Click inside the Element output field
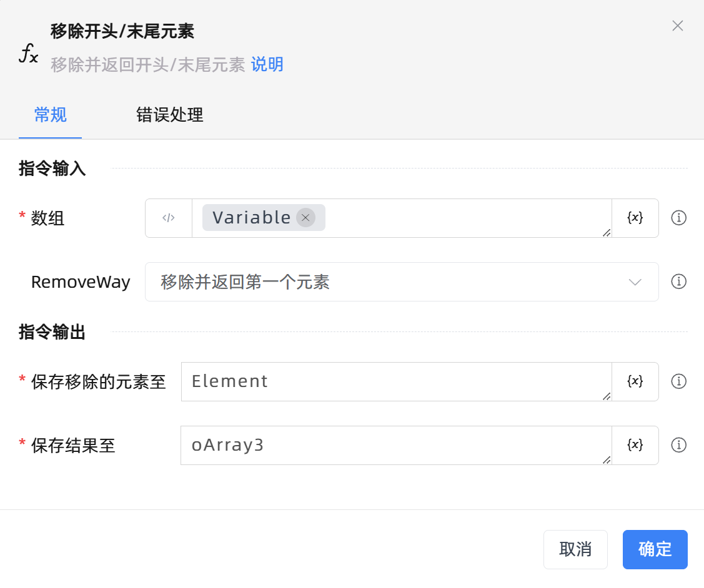This screenshot has width=704, height=588. tap(375, 381)
